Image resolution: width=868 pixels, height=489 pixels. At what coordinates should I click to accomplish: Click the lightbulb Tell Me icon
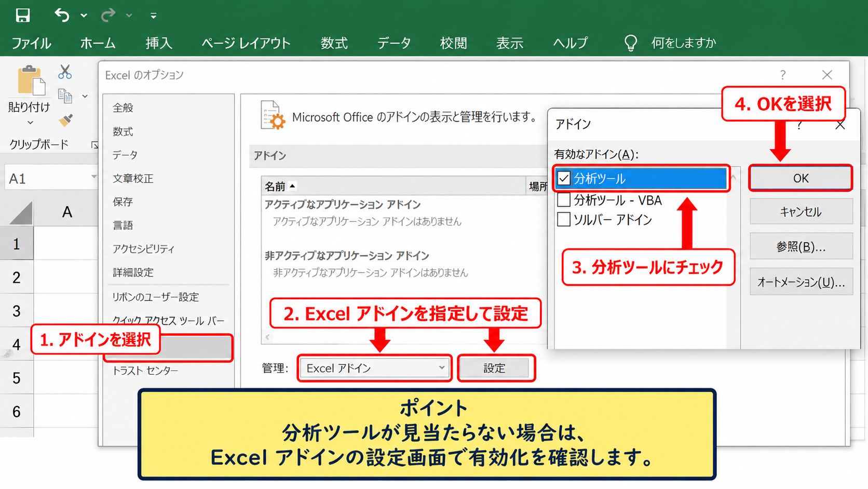click(630, 43)
